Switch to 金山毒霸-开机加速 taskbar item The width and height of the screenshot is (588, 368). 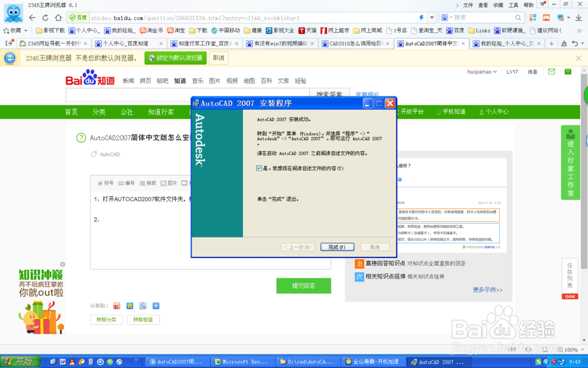coord(372,362)
